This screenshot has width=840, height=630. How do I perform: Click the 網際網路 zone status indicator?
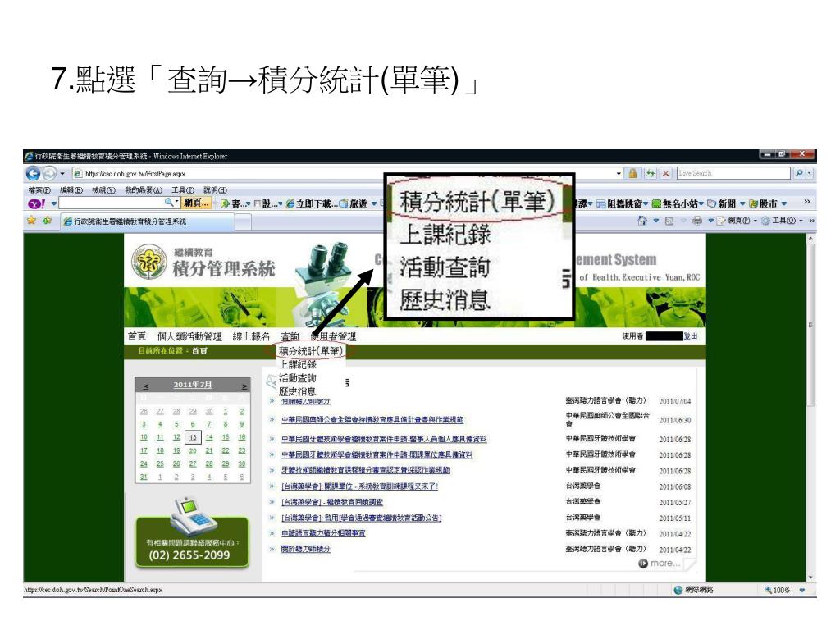(x=694, y=590)
